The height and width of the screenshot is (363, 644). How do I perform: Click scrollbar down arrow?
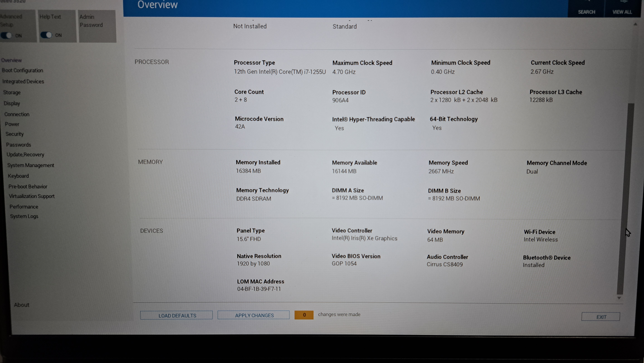[x=619, y=298]
